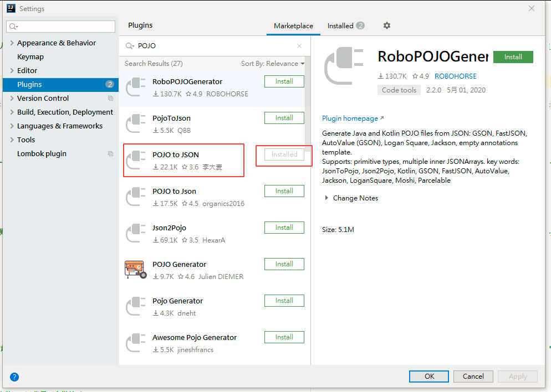Expand Languages & Frameworks section
Viewport: 551px width, 392px height.
pyautogui.click(x=12, y=126)
